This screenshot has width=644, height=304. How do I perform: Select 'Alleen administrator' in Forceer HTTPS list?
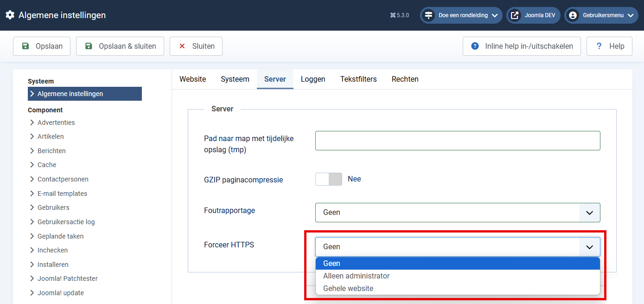[x=356, y=276]
